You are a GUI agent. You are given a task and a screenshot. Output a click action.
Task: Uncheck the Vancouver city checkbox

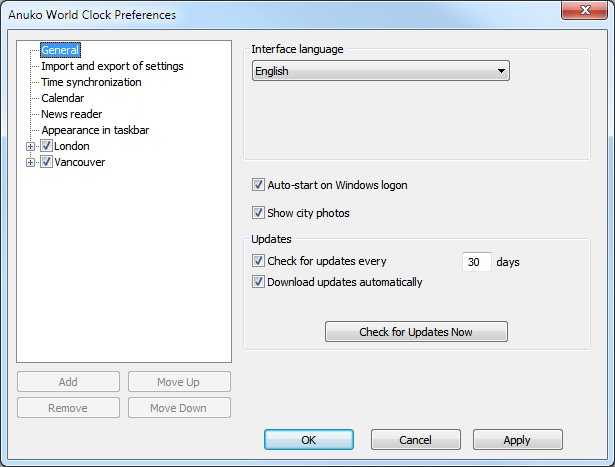(46, 162)
